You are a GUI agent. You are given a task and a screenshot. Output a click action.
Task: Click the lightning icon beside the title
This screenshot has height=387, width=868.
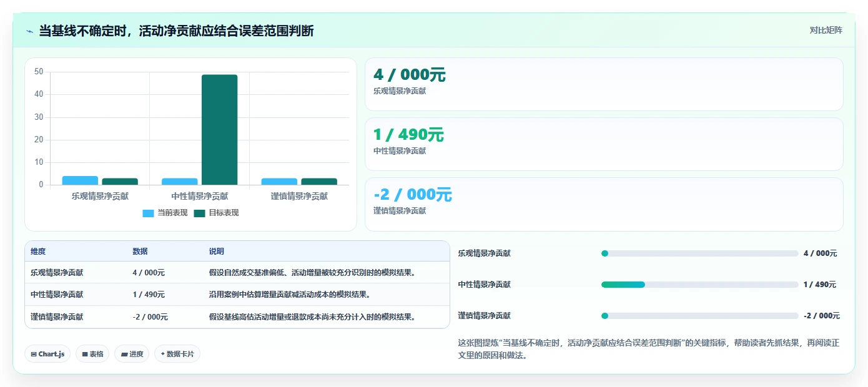[30, 31]
